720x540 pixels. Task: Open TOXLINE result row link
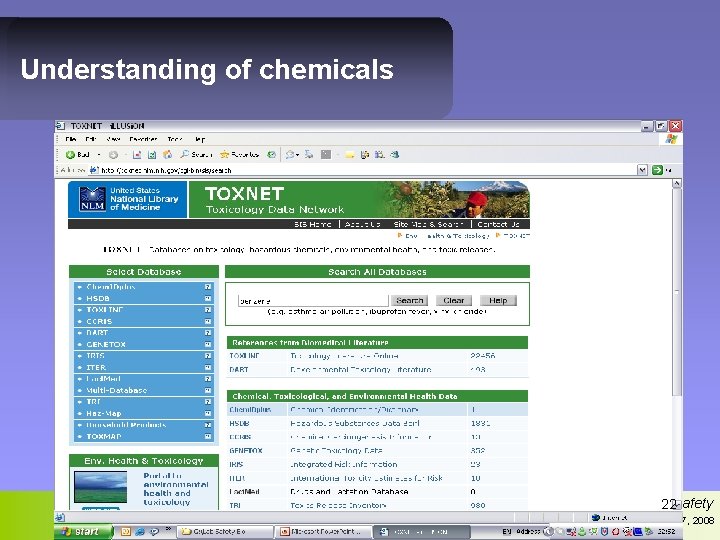click(x=244, y=356)
